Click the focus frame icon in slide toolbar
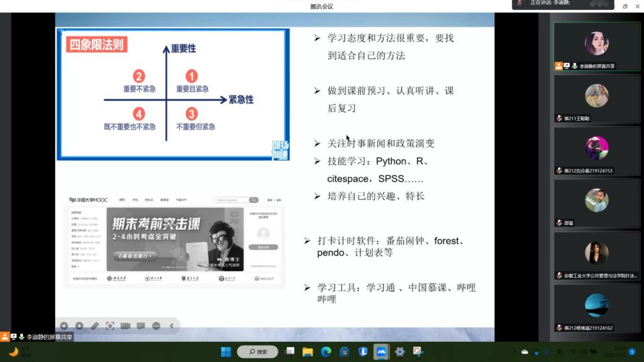 [110, 326]
